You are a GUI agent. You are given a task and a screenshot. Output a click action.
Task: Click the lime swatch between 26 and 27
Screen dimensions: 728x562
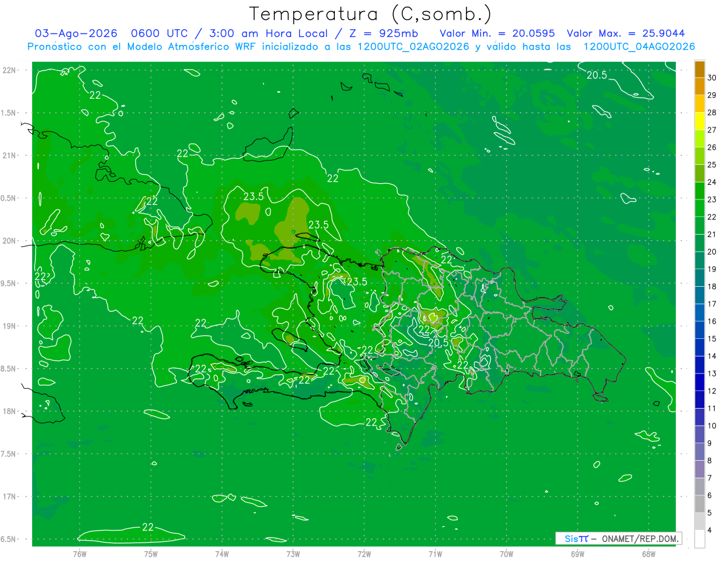[699, 138]
